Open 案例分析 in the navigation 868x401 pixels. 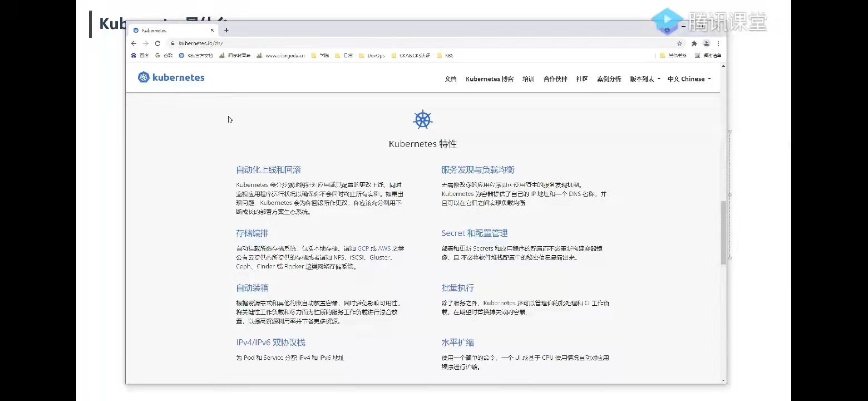click(609, 79)
